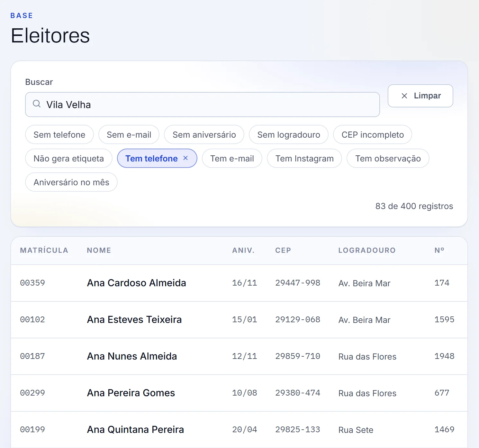Image resolution: width=479 pixels, height=448 pixels.
Task: Click matrícula 00299
Action: (x=32, y=393)
